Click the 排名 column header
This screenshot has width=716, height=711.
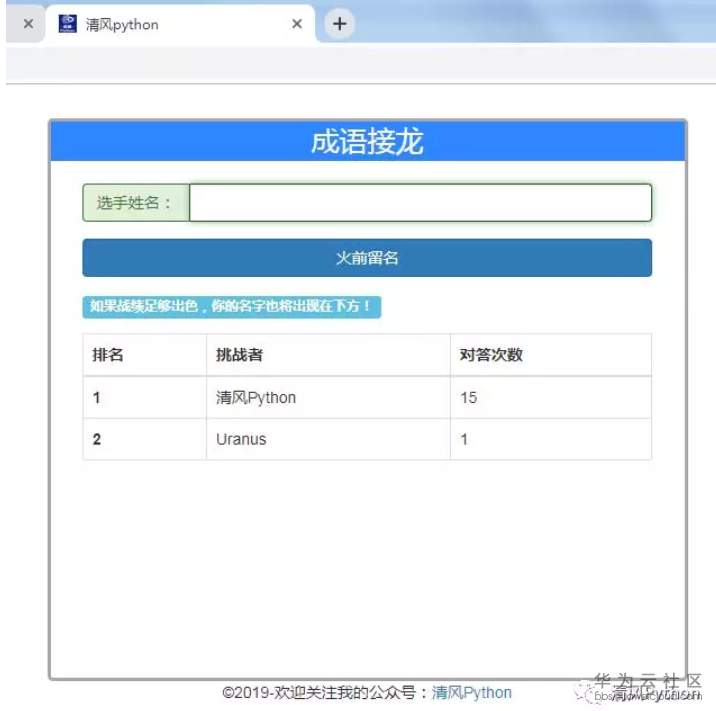pos(145,355)
